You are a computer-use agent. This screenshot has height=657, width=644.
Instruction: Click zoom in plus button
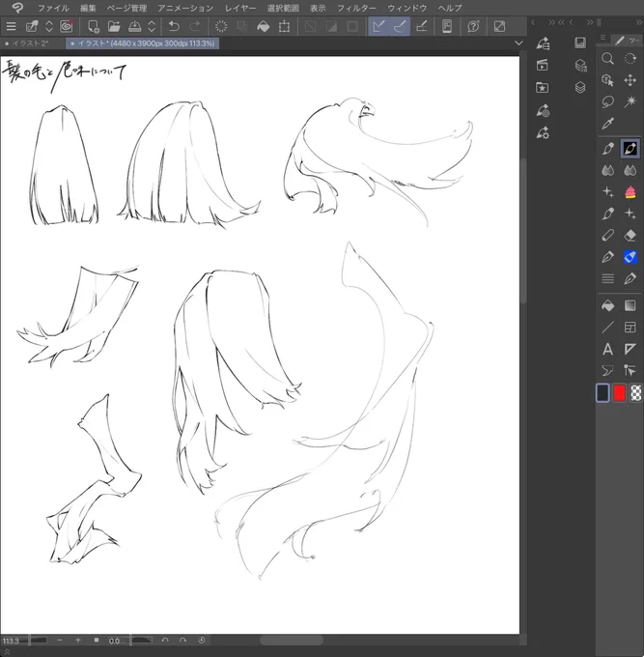click(x=78, y=641)
